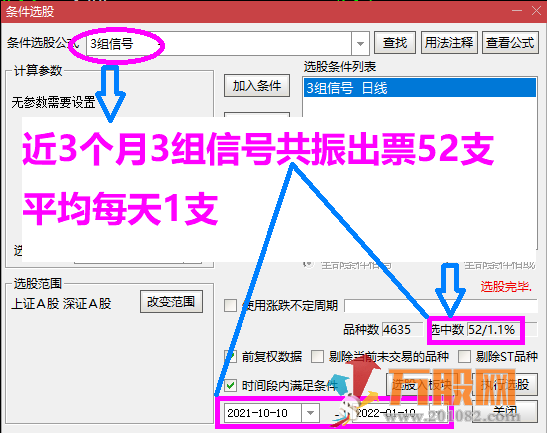The image size is (547, 433).
Task: Click 改变范围 to change stock range
Action: [171, 301]
